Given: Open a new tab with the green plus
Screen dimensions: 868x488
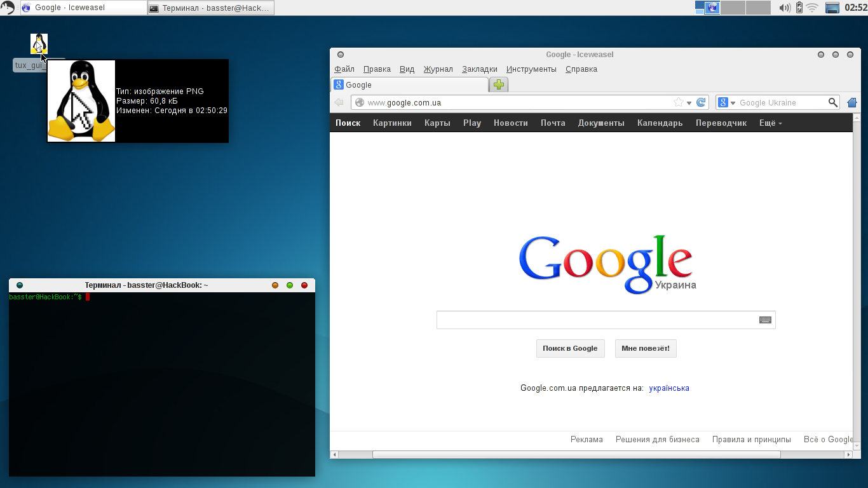Looking at the screenshot, I should click(x=499, y=85).
